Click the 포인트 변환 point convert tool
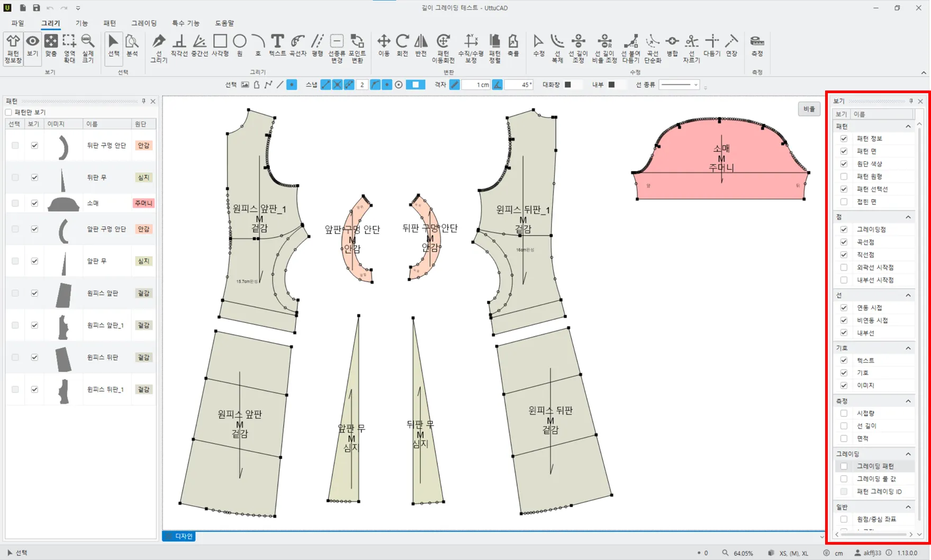The width and height of the screenshot is (931, 560). click(x=357, y=49)
